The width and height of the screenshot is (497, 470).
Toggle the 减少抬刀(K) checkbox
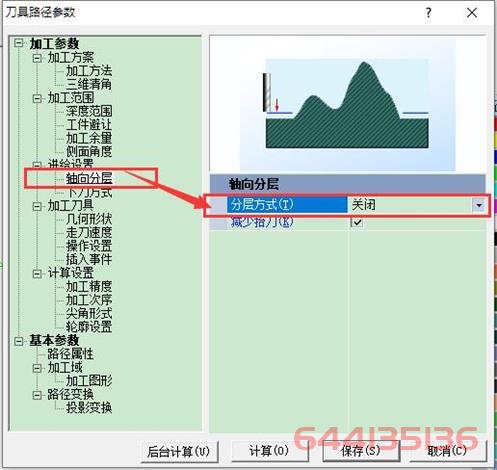click(357, 222)
